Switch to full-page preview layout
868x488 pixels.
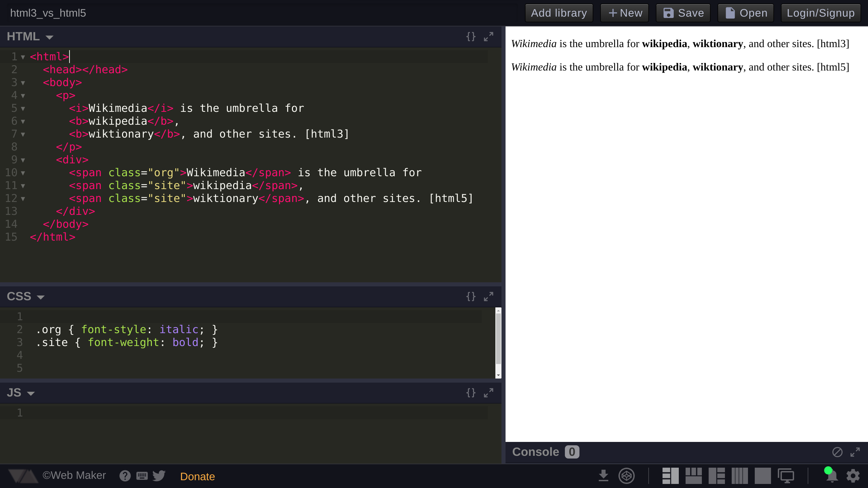point(763,476)
